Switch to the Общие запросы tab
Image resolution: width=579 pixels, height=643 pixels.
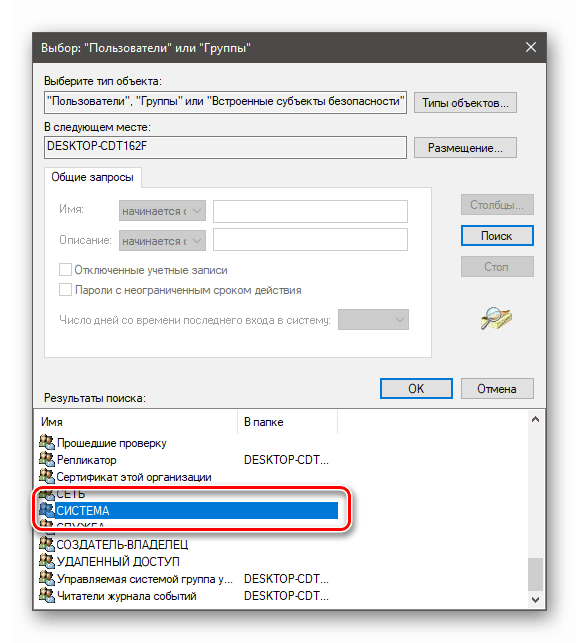click(92, 177)
